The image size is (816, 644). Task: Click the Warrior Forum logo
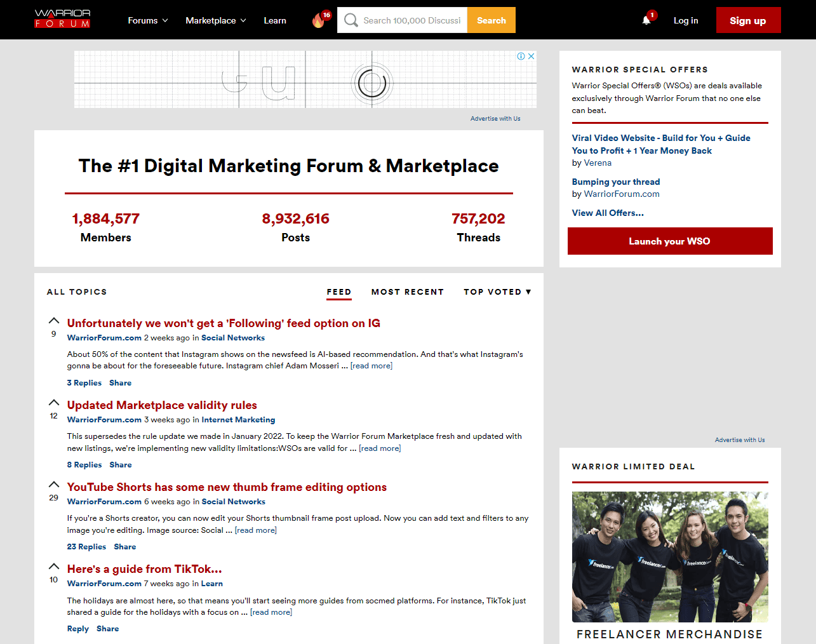62,19
